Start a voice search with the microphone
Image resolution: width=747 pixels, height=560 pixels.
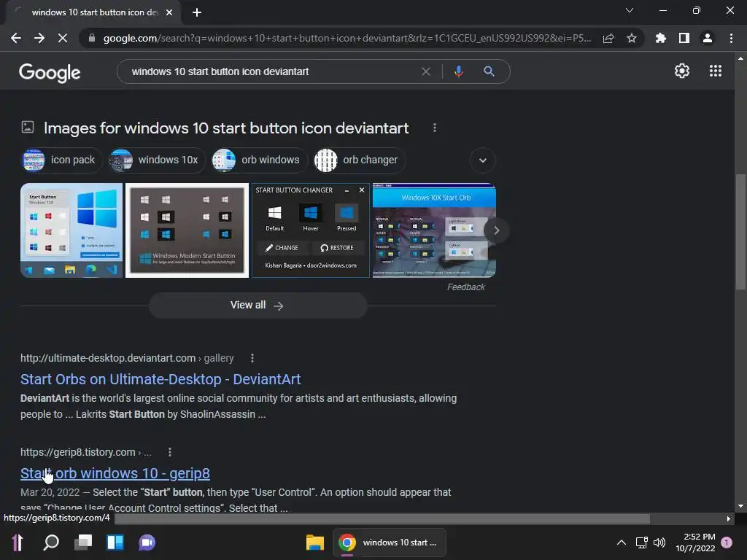[x=458, y=71]
